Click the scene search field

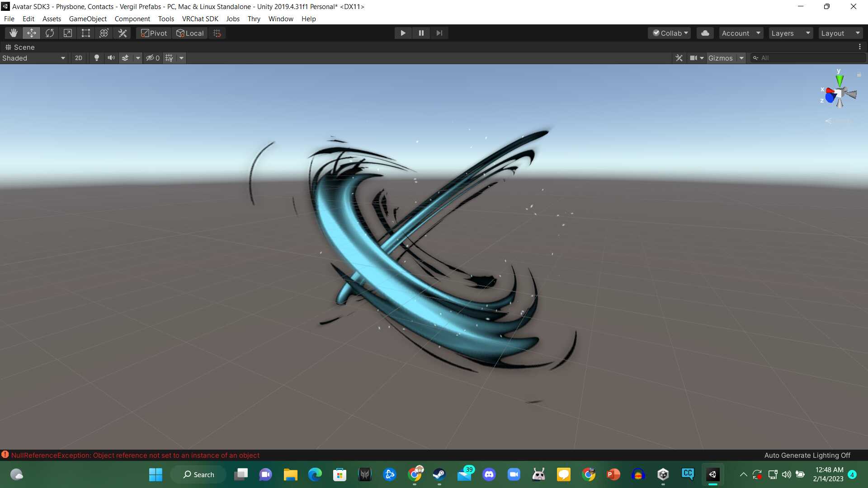pos(809,58)
